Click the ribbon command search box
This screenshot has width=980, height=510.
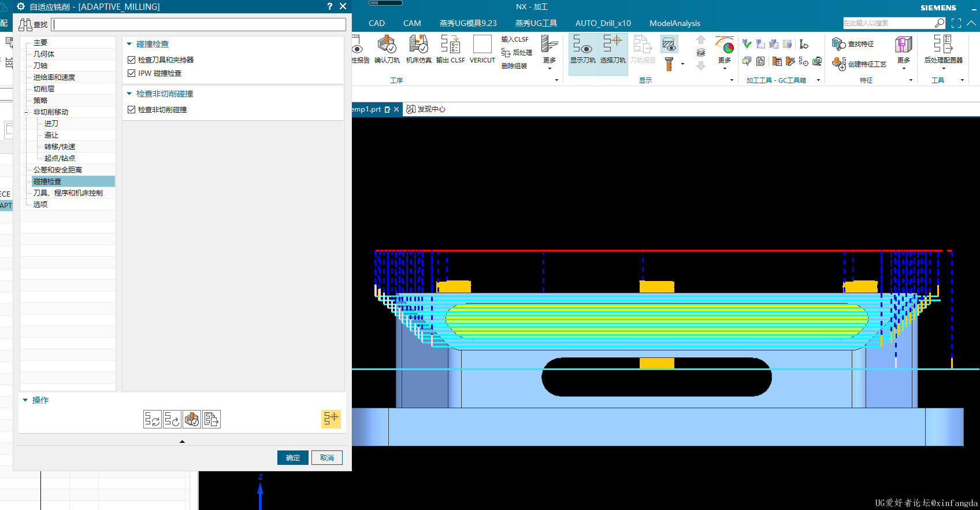pyautogui.click(x=889, y=23)
